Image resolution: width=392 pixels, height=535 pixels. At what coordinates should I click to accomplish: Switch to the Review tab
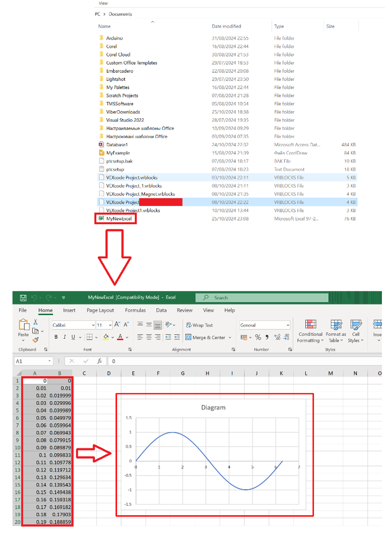click(185, 310)
